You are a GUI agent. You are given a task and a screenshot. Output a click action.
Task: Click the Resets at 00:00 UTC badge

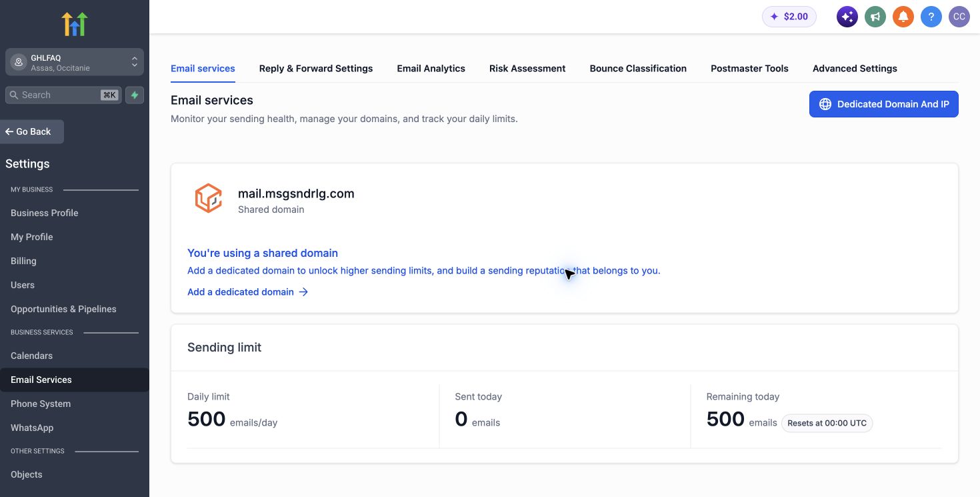827,423
